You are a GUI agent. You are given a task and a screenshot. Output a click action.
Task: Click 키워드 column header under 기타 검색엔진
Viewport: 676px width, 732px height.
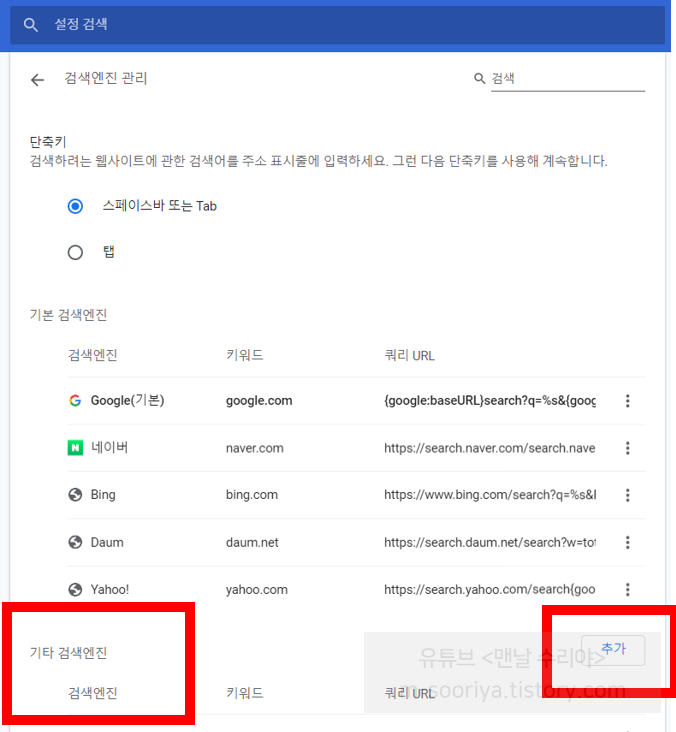coord(245,693)
